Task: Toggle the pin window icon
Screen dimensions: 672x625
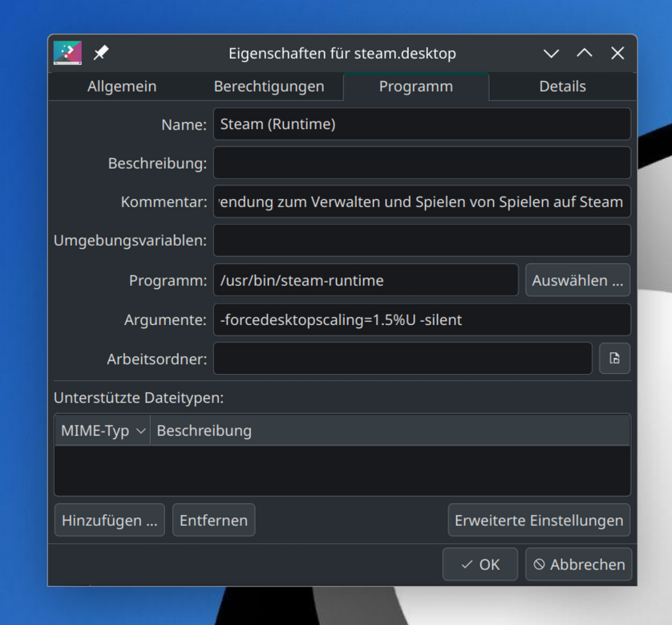Action: (101, 53)
